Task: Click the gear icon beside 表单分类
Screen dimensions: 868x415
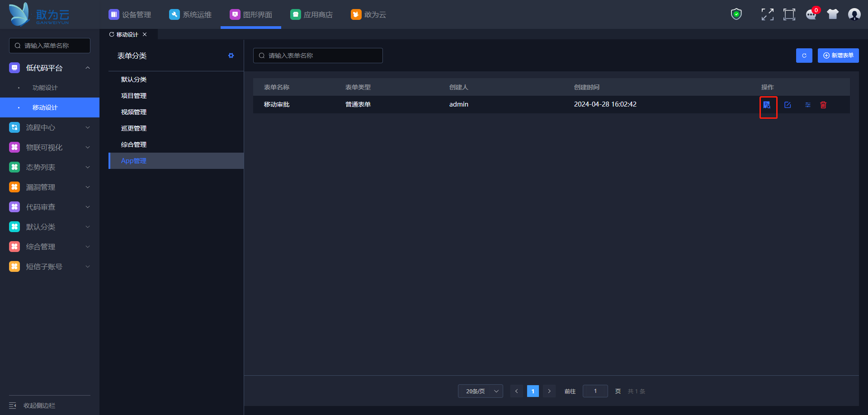Action: [231, 56]
